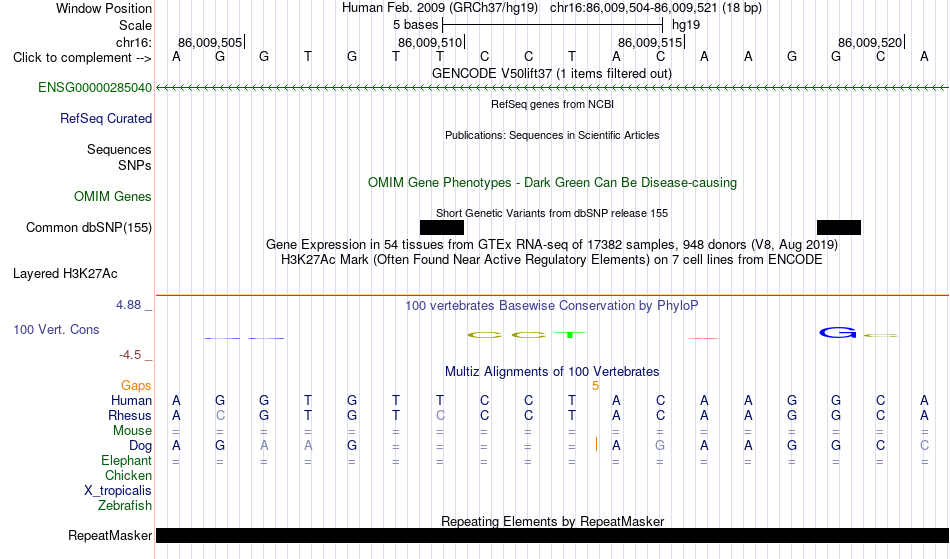Click the Zebrafish species label
Screen dimensions: 950x559
pyautogui.click(x=125, y=506)
